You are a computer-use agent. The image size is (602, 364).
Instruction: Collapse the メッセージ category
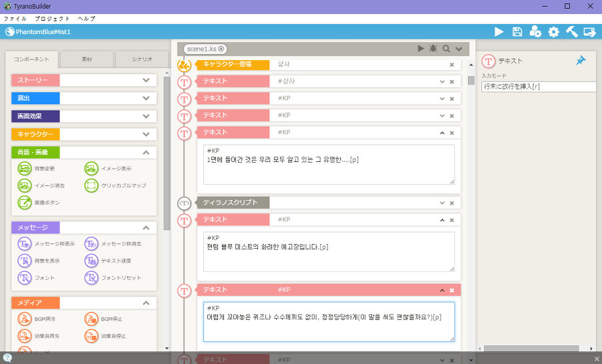pyautogui.click(x=146, y=228)
